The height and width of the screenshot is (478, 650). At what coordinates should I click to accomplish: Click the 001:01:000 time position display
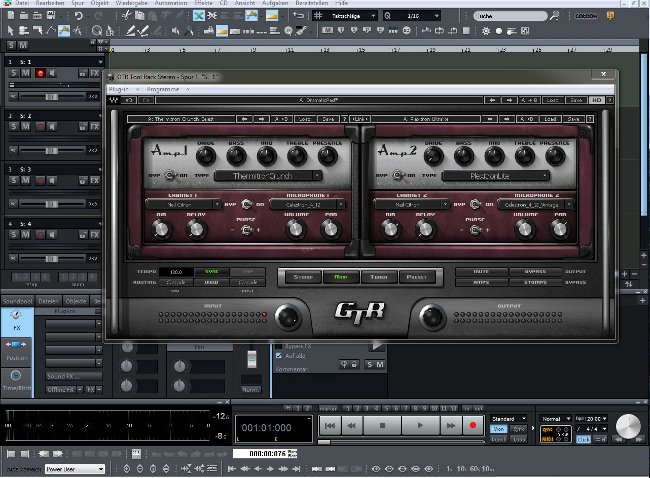273,428
